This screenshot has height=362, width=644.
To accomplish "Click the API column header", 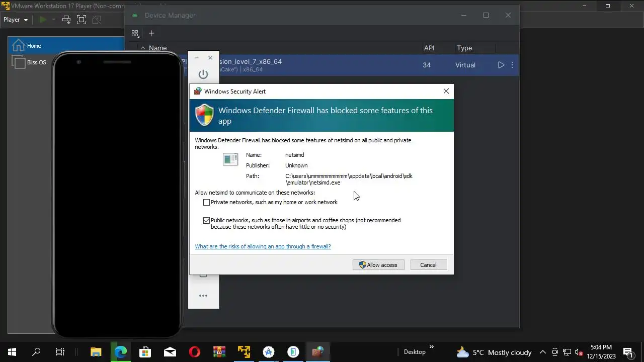I will 429,48.
